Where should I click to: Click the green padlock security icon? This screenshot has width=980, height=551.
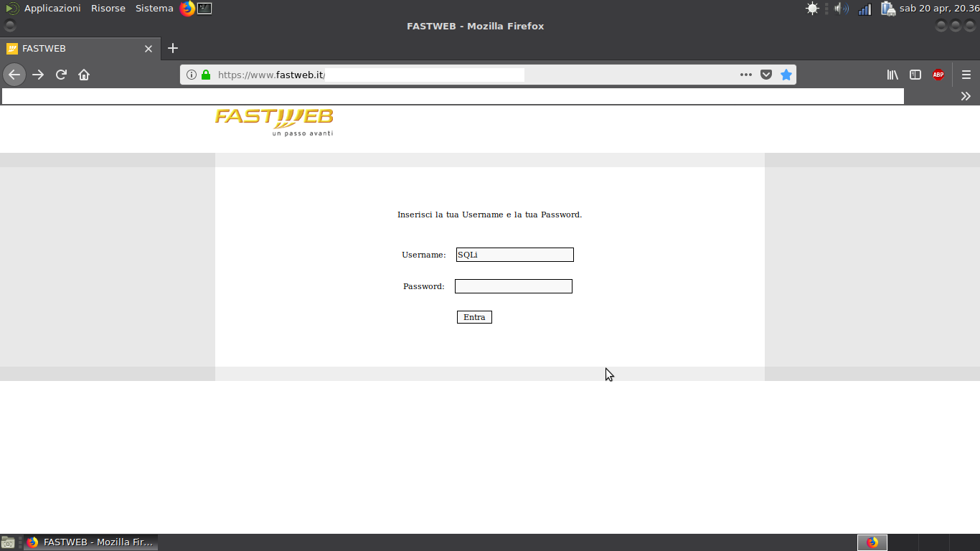click(206, 75)
